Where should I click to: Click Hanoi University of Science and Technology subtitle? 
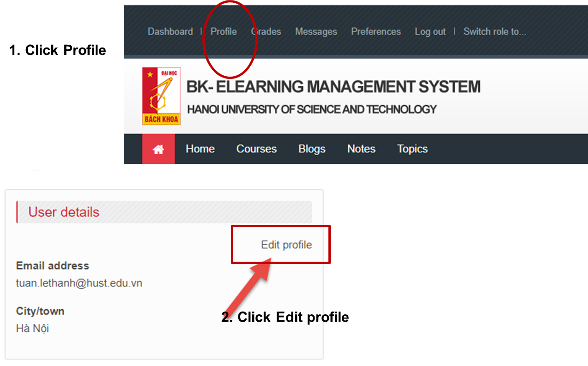coord(312,110)
